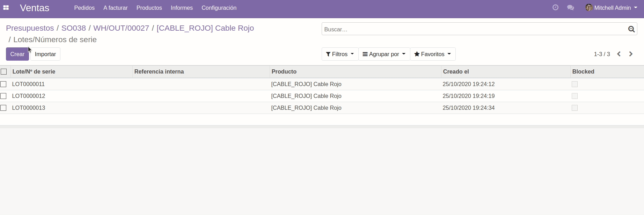Open the Agrupar por dropdown
The image size is (644, 215).
pyautogui.click(x=384, y=54)
